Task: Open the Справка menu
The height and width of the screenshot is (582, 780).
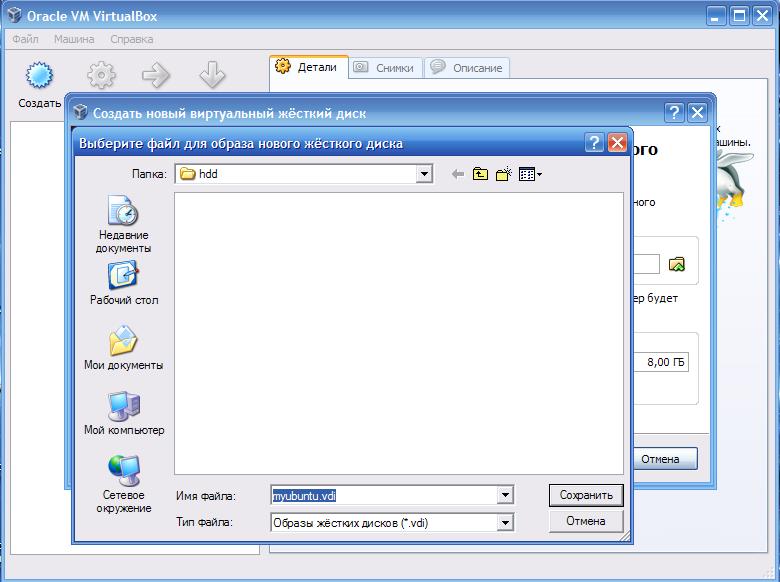Action: pos(132,39)
